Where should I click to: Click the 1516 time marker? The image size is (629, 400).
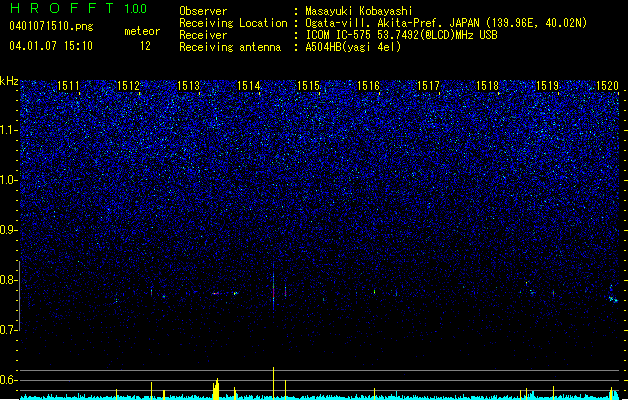coord(368,86)
